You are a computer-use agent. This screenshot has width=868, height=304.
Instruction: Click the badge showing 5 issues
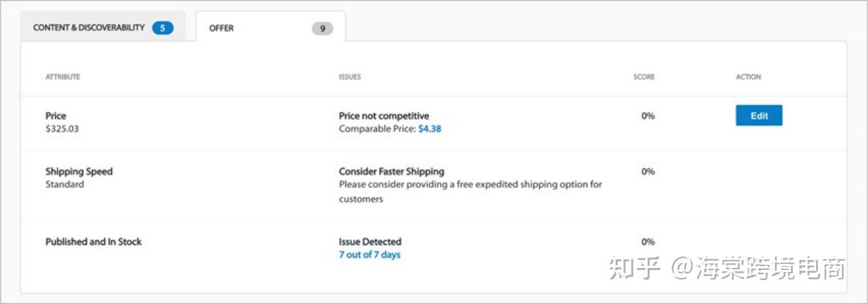pos(162,28)
